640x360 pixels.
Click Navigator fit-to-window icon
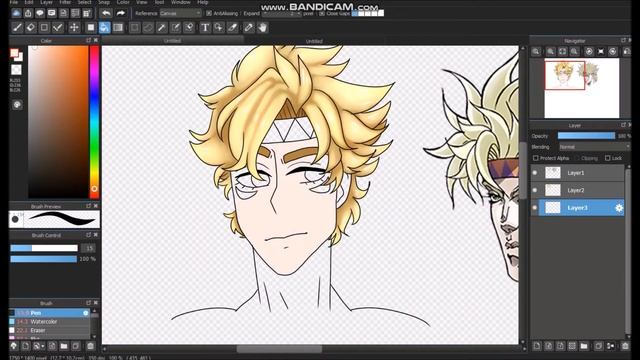pyautogui.click(x=562, y=51)
